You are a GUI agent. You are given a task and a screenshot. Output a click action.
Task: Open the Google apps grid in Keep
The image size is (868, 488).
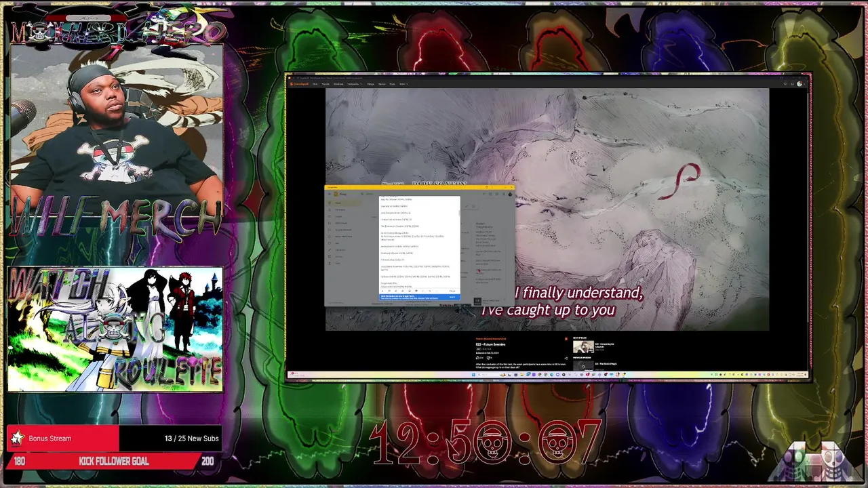click(x=503, y=194)
